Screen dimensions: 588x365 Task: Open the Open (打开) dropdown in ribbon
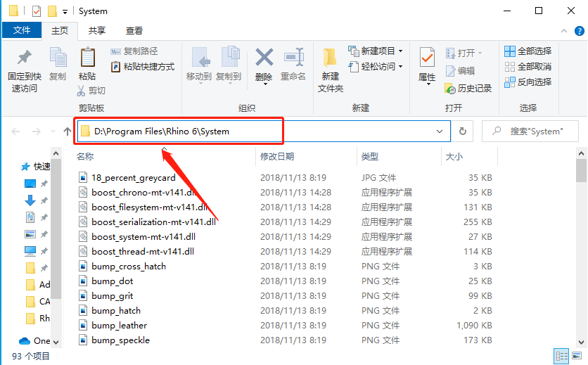[x=480, y=53]
